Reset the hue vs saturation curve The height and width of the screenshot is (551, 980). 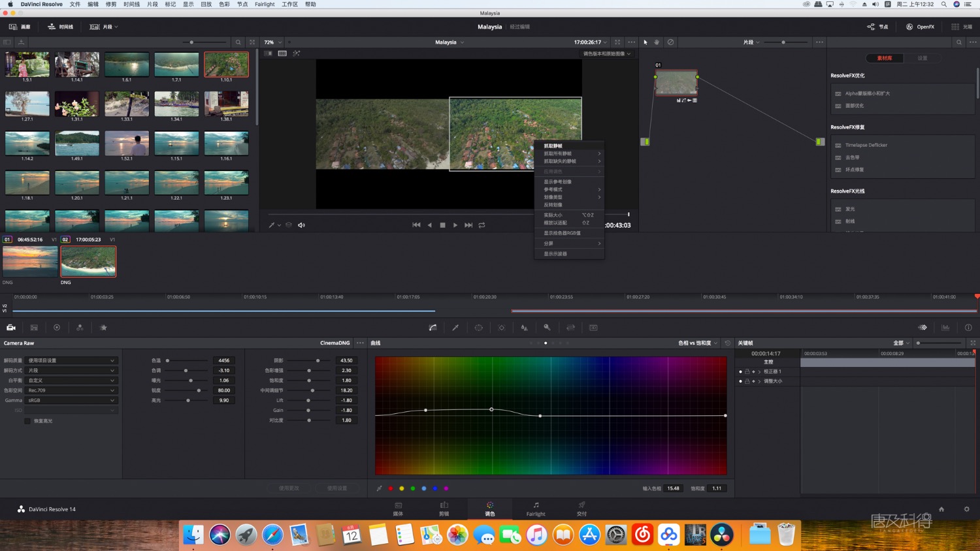click(x=728, y=343)
